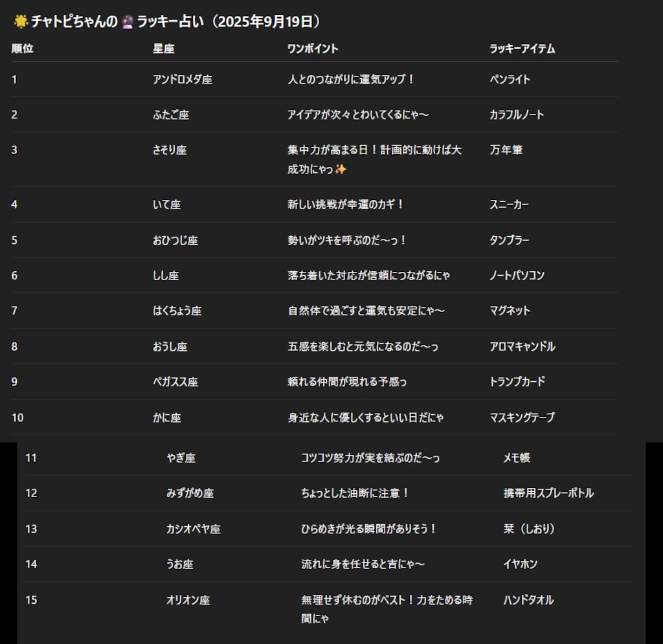Click the ノートパソコン lucky item cell
Viewport: 663px width, 644px height.
[517, 275]
